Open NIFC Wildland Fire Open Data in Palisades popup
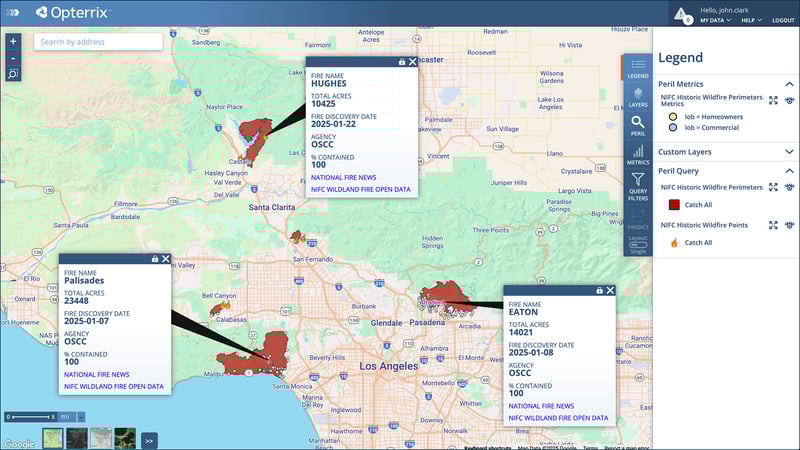The height and width of the screenshot is (450, 800). 114,386
